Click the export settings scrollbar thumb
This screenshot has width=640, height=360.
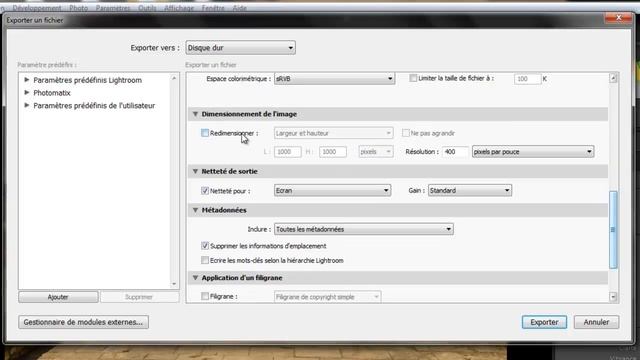click(613, 229)
